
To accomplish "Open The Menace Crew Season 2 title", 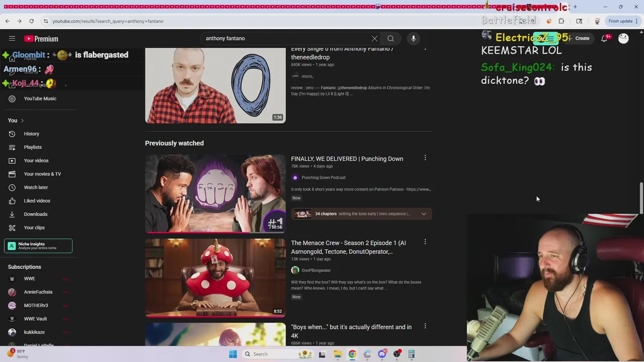I will point(348,247).
